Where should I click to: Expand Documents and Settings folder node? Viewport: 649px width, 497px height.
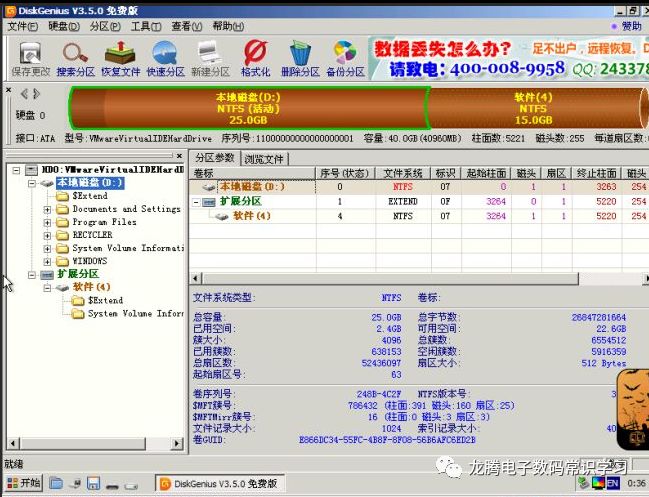tap(47, 209)
